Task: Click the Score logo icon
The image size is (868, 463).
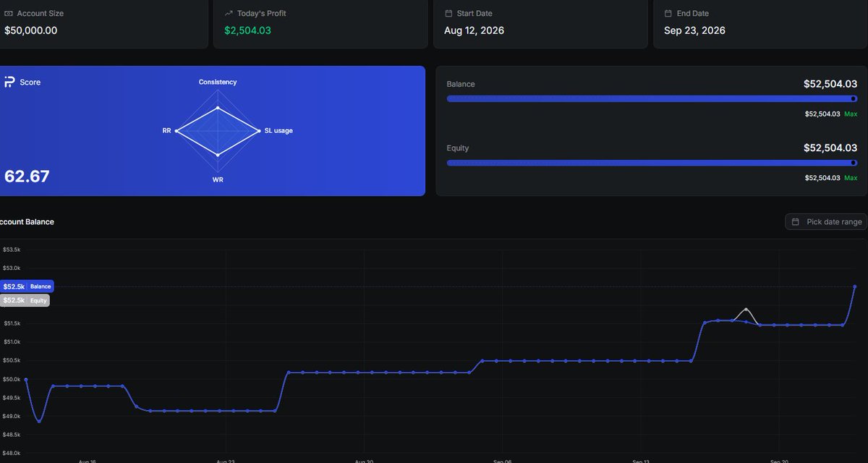Action: (9, 82)
